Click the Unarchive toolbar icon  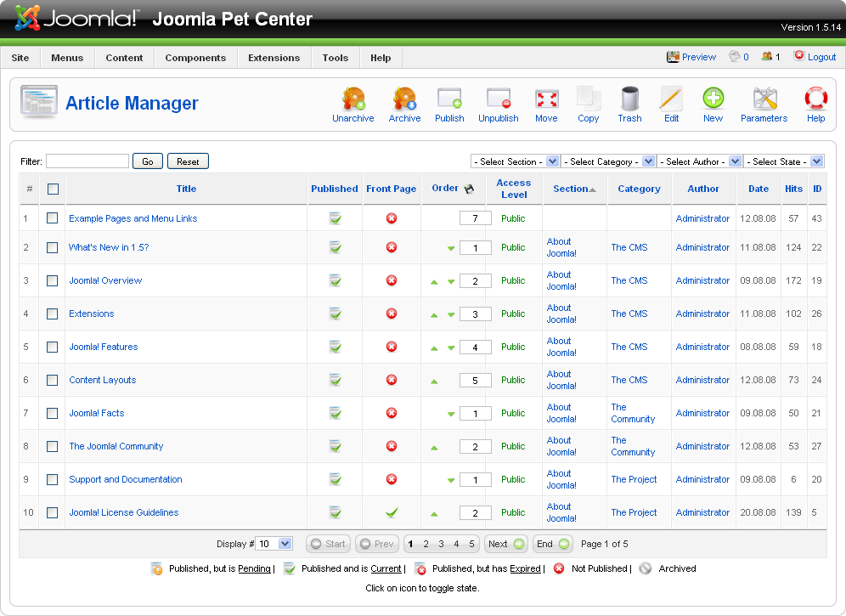(x=353, y=99)
